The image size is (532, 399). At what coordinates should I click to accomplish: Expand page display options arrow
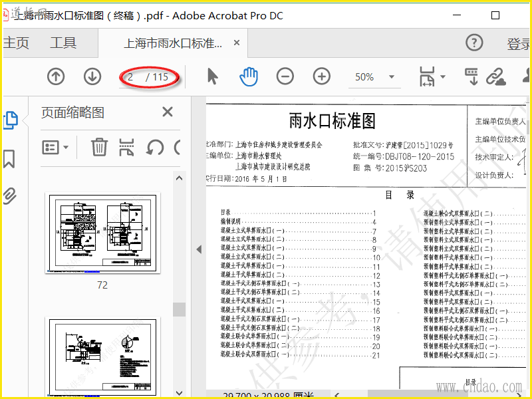(x=443, y=76)
